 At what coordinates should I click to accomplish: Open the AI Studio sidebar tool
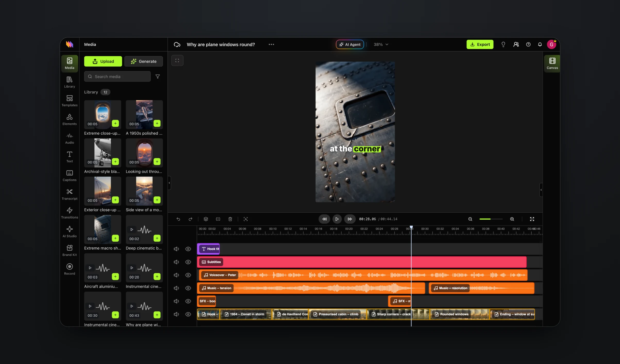(70, 231)
